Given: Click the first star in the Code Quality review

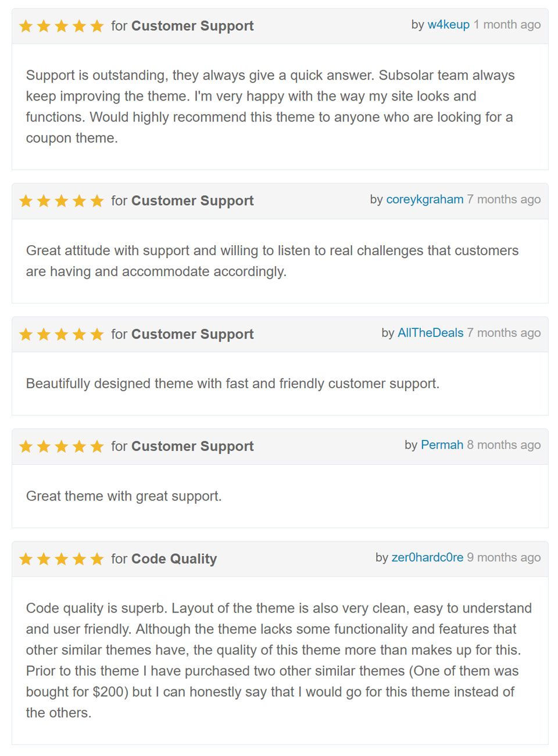Looking at the screenshot, I should click(x=26, y=560).
